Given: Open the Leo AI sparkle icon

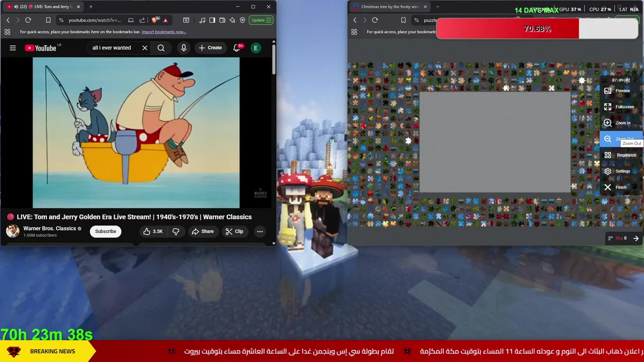Looking at the screenshot, I should pyautogui.click(x=232, y=20).
